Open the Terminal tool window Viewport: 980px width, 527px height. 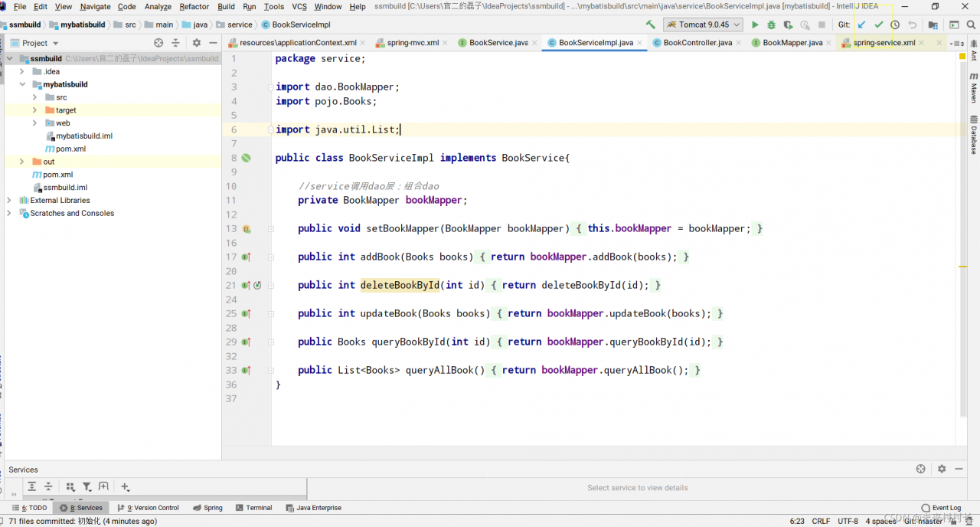[254, 508]
